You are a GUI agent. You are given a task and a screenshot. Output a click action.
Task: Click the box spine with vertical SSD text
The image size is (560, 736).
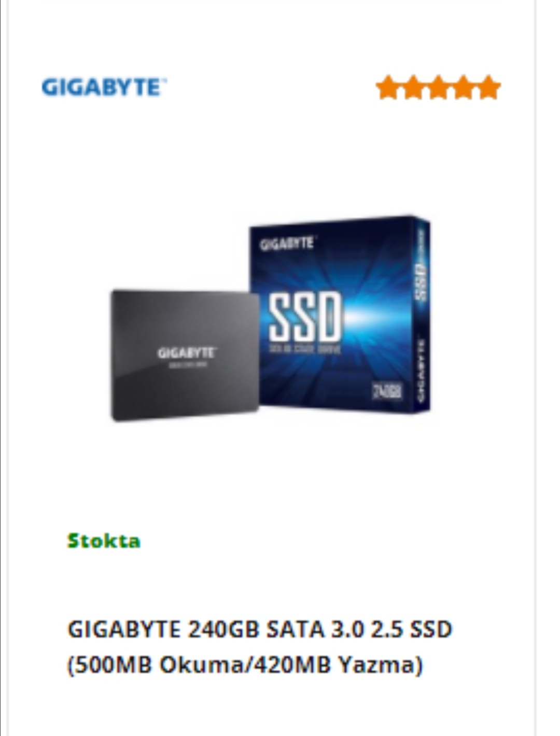pos(421,315)
